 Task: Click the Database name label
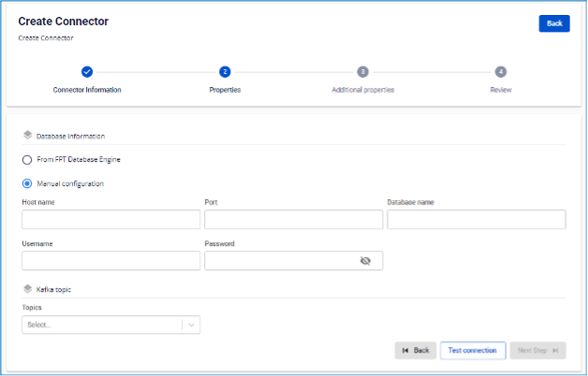[411, 202]
